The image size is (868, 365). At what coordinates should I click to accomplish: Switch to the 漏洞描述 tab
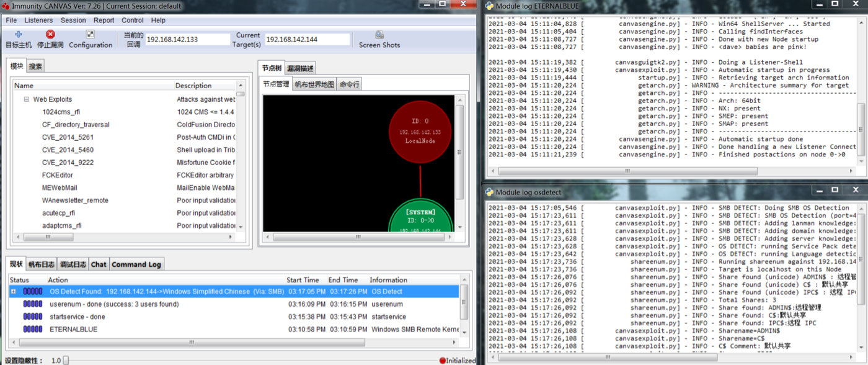(300, 68)
